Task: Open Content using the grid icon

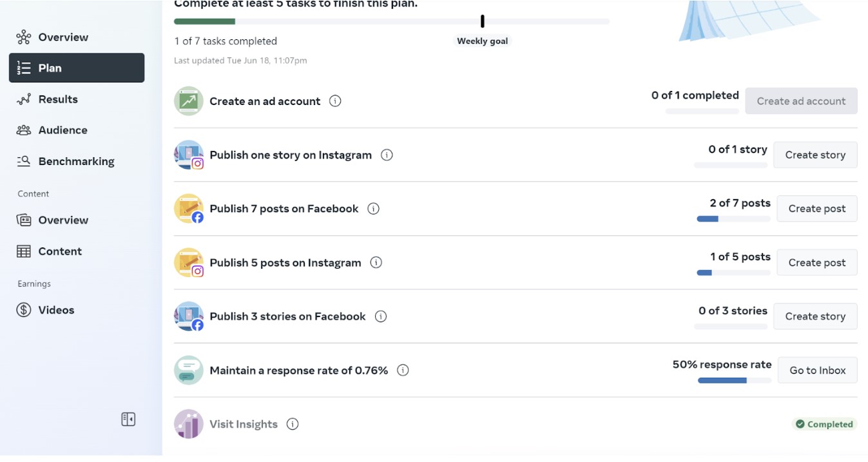Action: [x=24, y=251]
